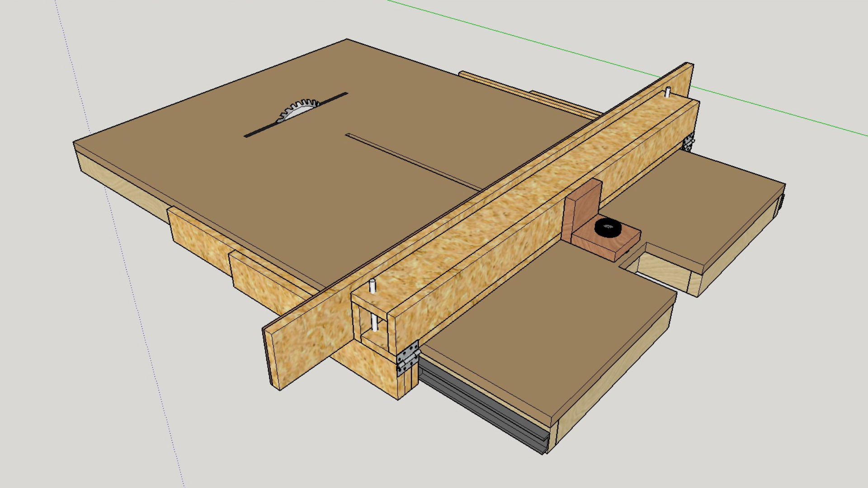868x488 pixels.
Task: Select the black knob on the bracket
Action: coord(607,227)
